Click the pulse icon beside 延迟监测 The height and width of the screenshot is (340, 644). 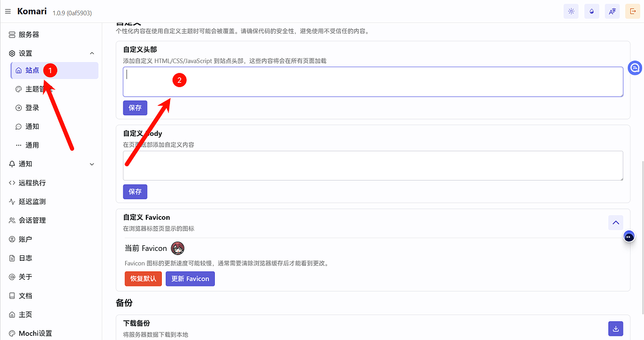coord(12,202)
